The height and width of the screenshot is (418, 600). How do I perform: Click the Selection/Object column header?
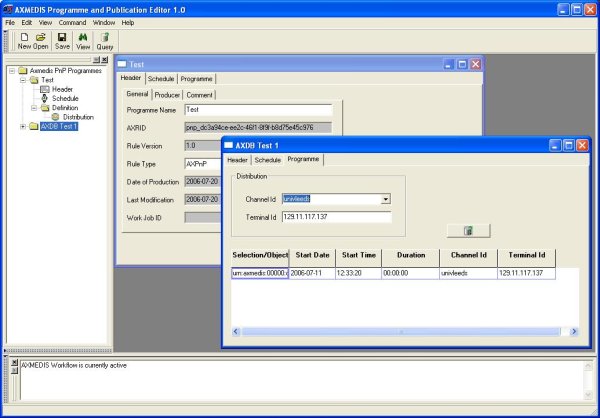260,255
